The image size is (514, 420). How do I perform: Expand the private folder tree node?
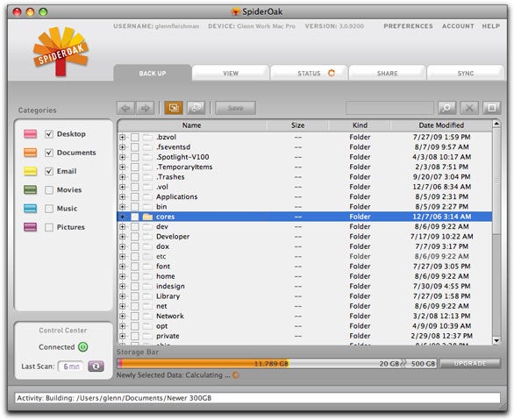122,336
